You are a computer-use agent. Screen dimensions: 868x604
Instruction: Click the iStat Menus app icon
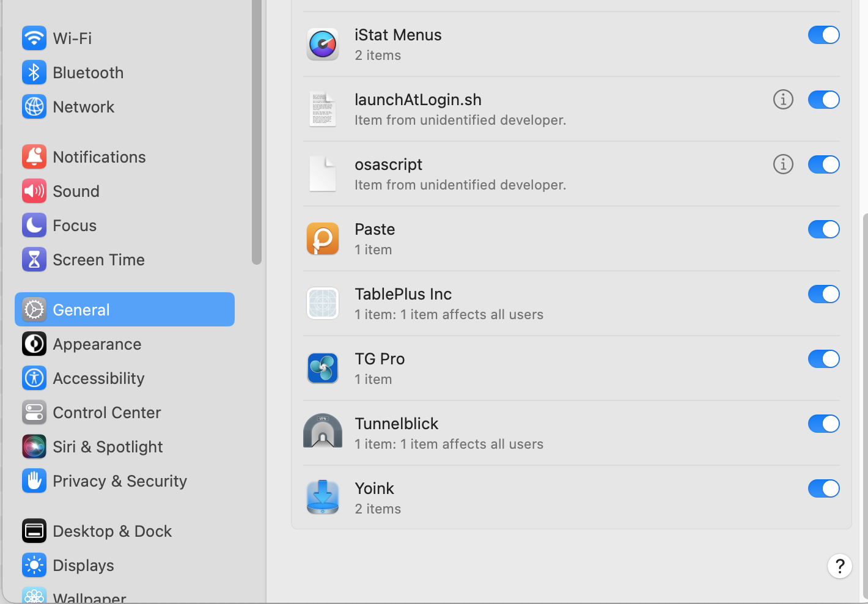pos(323,44)
